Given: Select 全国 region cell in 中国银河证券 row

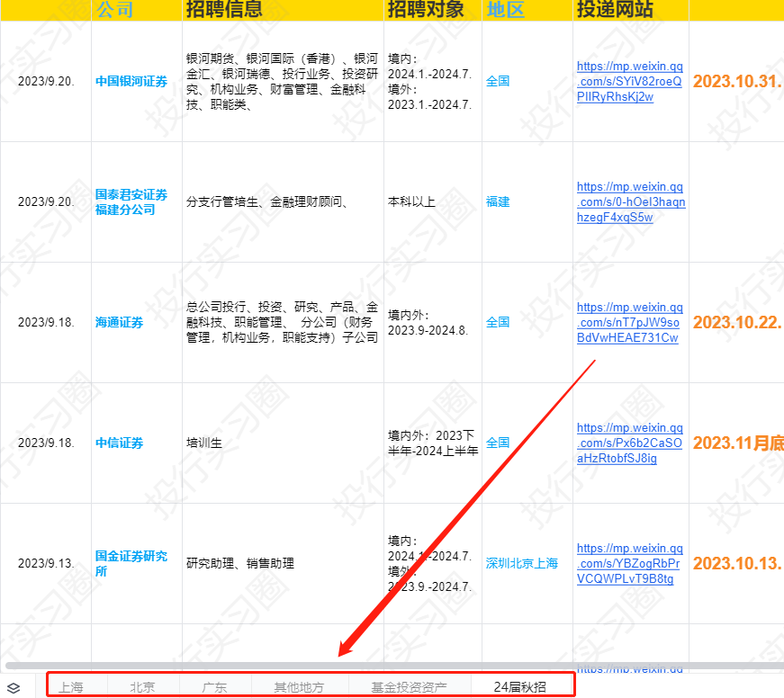Looking at the screenshot, I should click(x=527, y=81).
